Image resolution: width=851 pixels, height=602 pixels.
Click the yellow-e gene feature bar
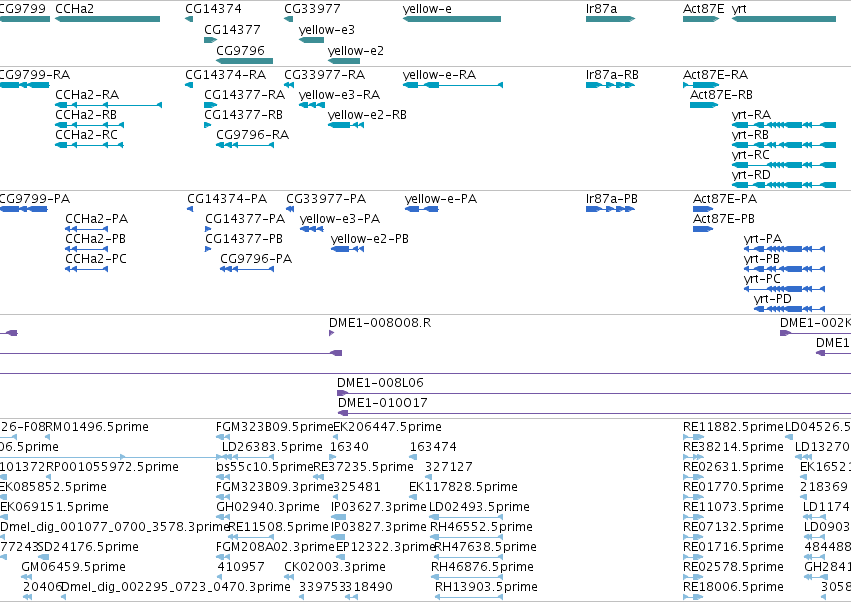[x=452, y=19]
